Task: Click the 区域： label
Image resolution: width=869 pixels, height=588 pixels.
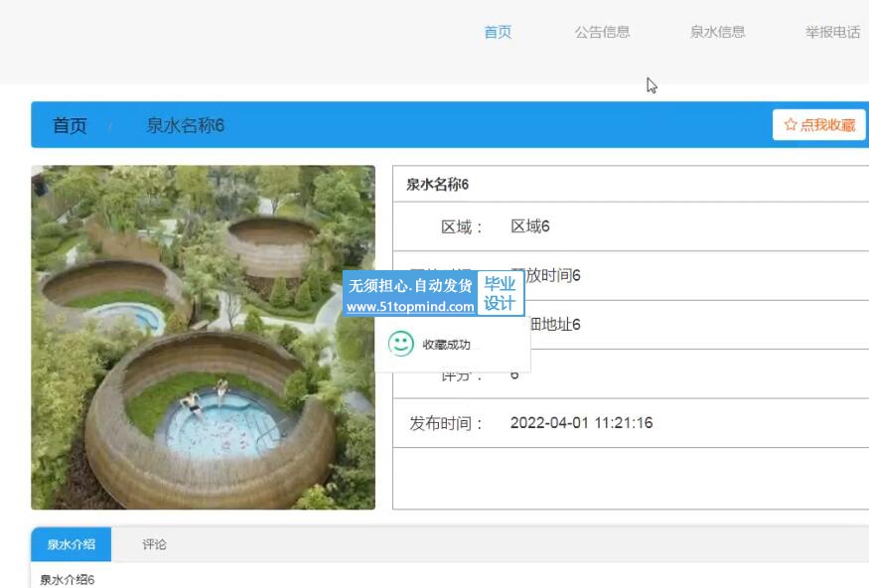Action: pos(462,226)
